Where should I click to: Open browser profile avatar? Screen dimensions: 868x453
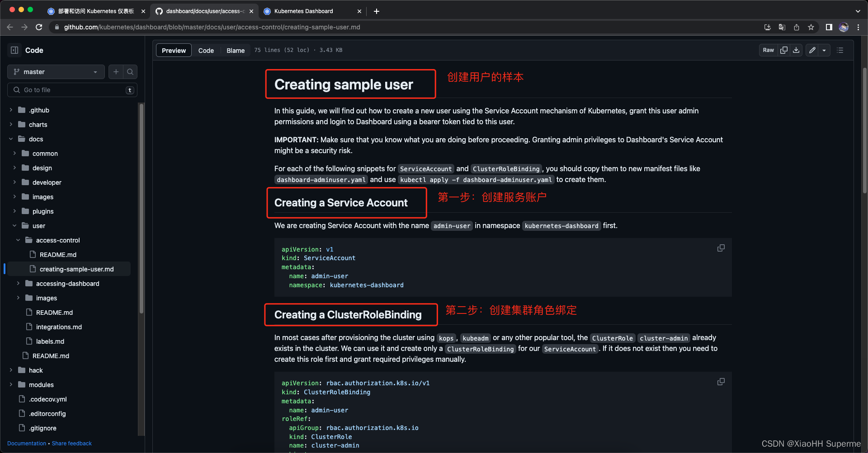pos(844,27)
